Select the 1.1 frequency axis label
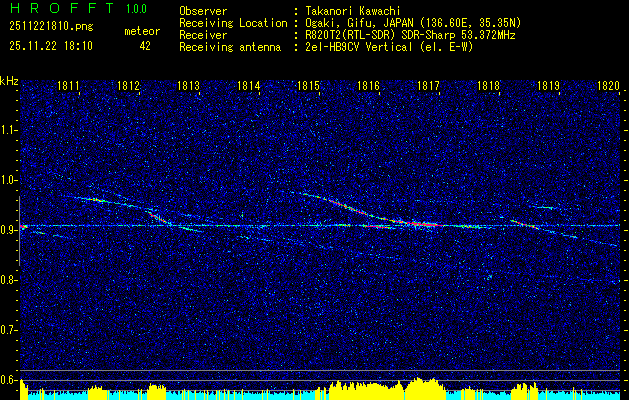 click(x=9, y=130)
